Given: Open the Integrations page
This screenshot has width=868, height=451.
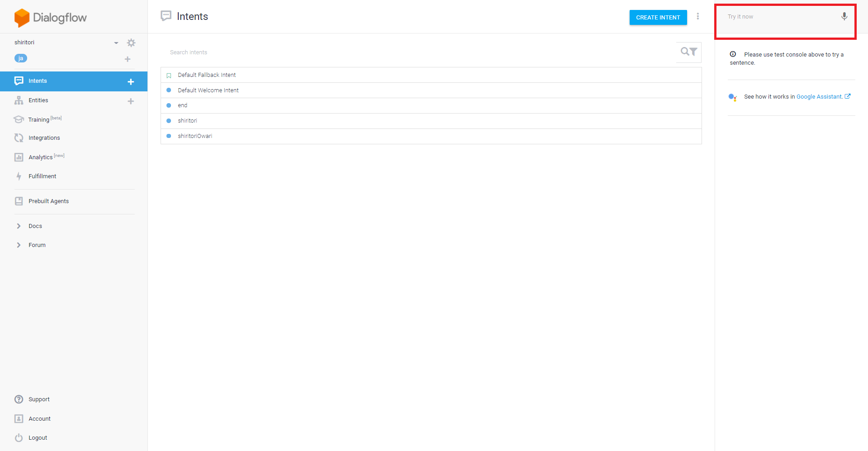Looking at the screenshot, I should click(44, 138).
